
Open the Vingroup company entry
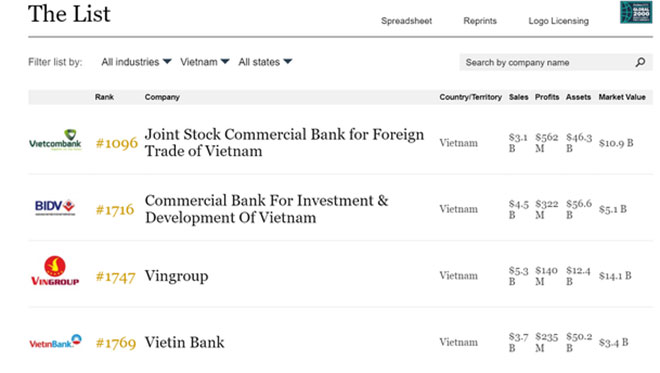coord(176,276)
